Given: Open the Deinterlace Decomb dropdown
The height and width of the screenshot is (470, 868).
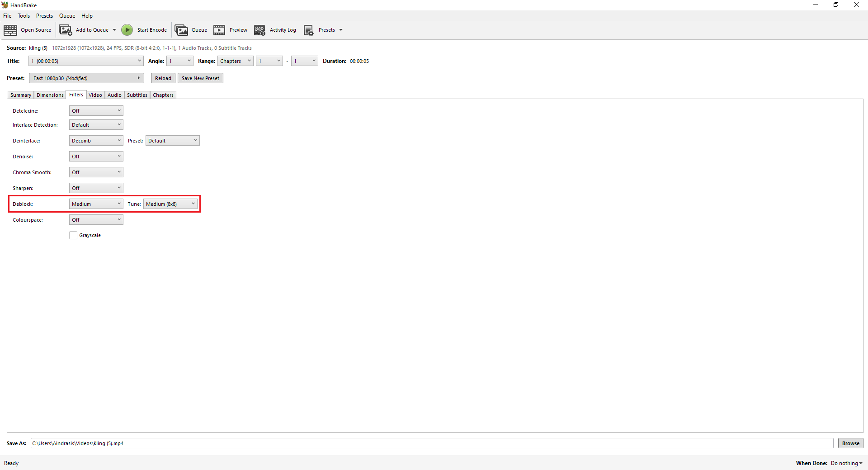Looking at the screenshot, I should [x=96, y=141].
